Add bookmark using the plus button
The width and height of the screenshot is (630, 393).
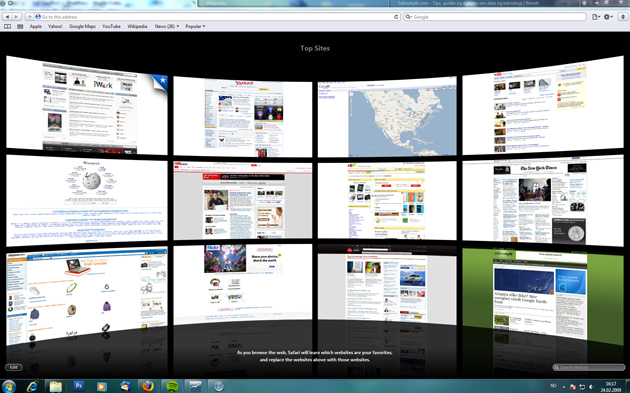29,16
